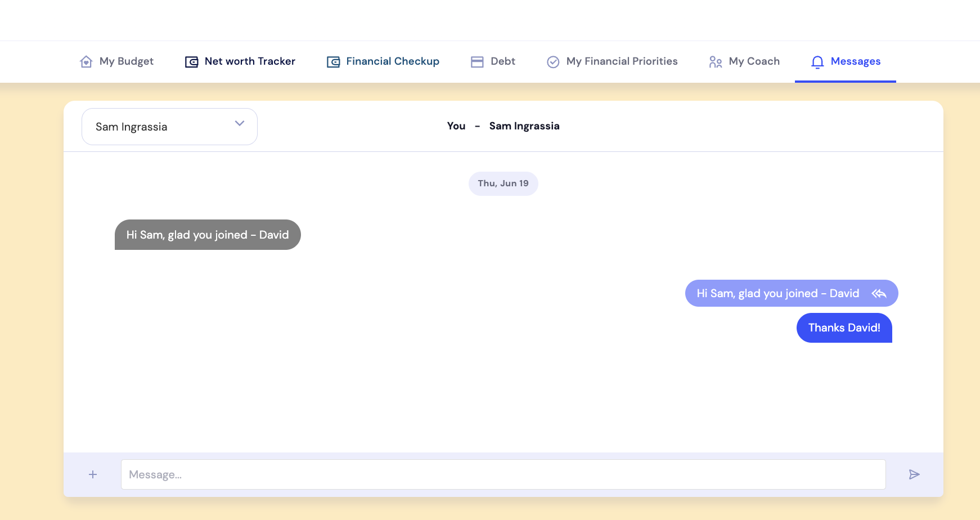Click the Hi Sam greeting from David
The width and height of the screenshot is (980, 520).
(208, 235)
